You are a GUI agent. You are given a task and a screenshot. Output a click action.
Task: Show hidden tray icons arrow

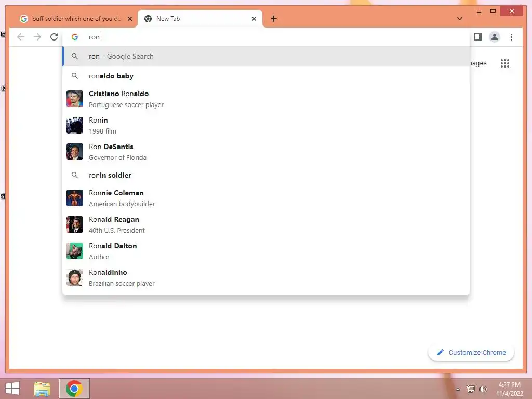click(458, 389)
